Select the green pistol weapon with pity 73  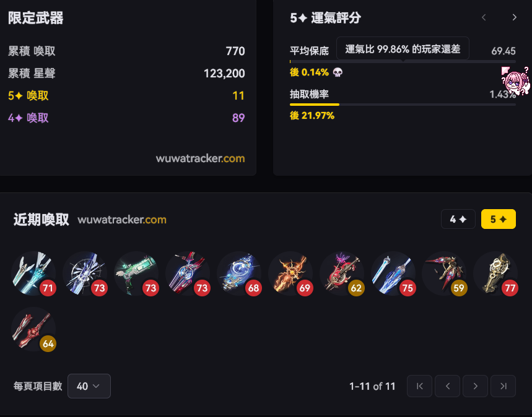click(136, 273)
